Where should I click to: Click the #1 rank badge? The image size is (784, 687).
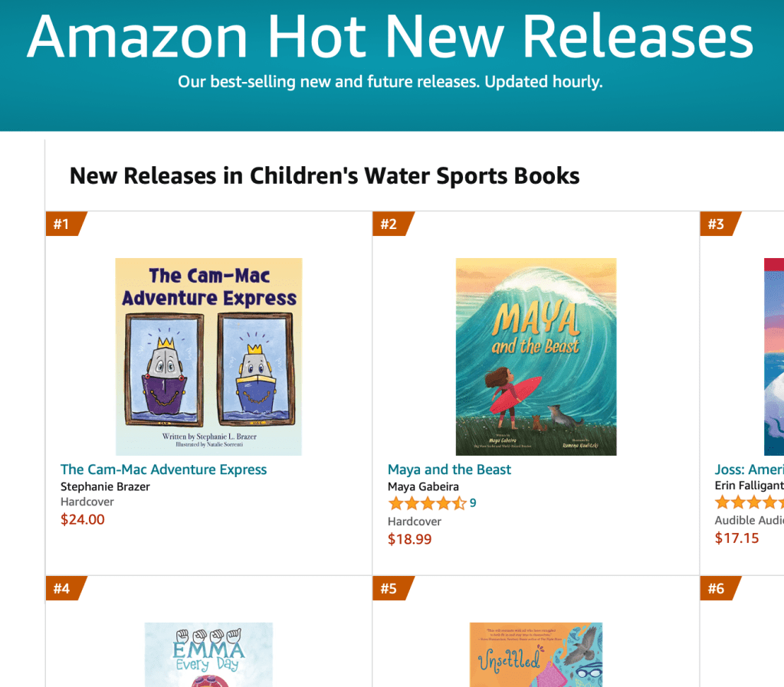(x=62, y=224)
